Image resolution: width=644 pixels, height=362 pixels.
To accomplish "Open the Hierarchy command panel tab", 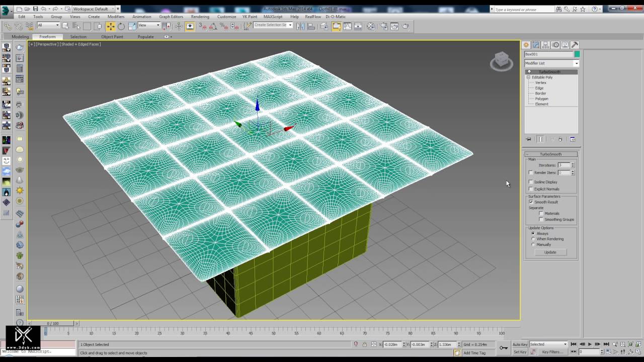I will [x=545, y=45].
